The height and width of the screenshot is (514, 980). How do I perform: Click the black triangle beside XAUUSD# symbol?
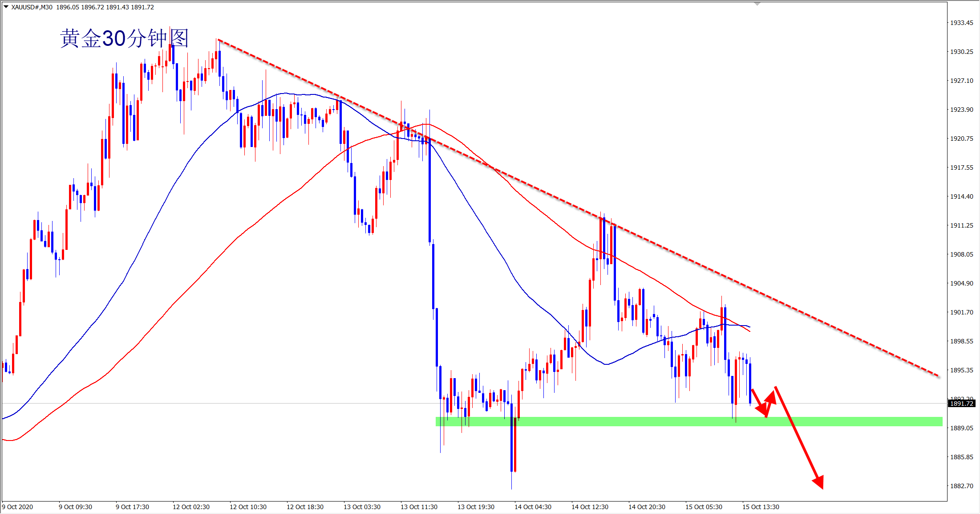6,7
